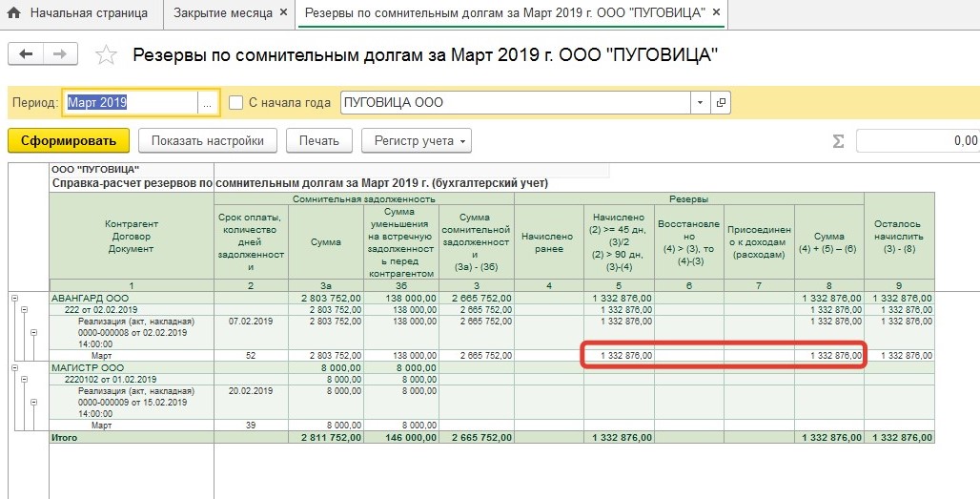The width and height of the screenshot is (980, 499).
Task: Add report to favorites with star
Action: click(x=106, y=55)
